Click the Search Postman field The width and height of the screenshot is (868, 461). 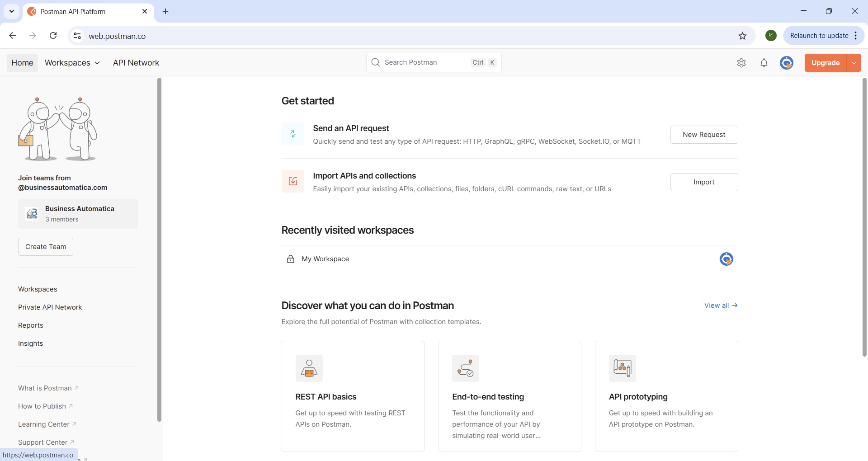[425, 62]
